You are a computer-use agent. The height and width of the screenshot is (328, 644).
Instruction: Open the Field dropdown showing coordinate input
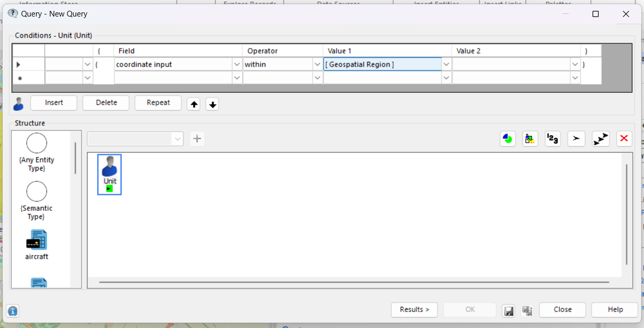(x=237, y=64)
